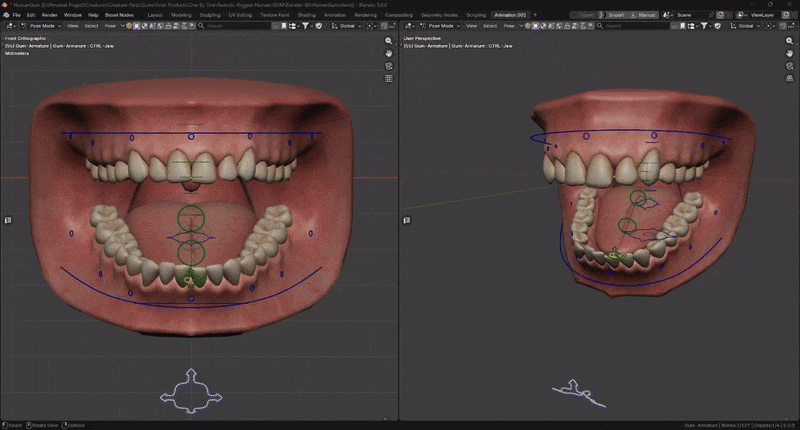The image size is (800, 430).
Task: Toggle perspective grid gizmo in right viewport
Action: tap(789, 79)
